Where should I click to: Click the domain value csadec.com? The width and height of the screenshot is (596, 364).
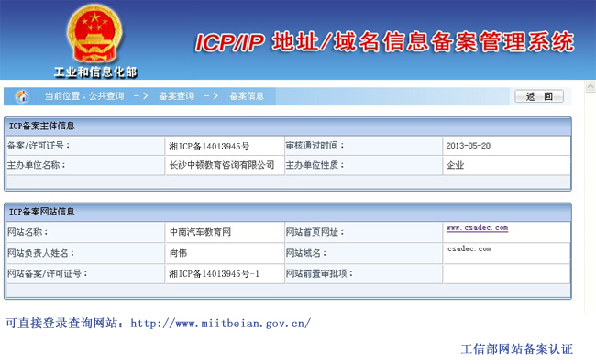tap(469, 248)
